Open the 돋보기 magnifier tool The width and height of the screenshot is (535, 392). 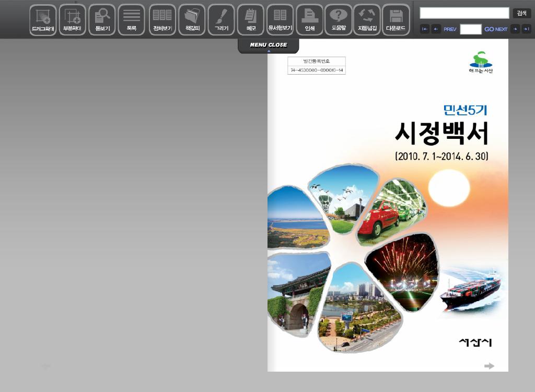102,20
